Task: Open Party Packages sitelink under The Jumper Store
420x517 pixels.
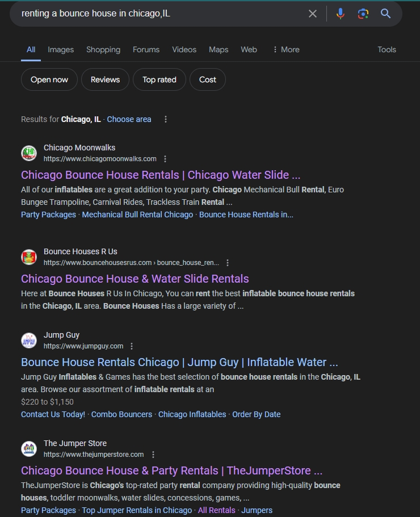Action: click(x=48, y=510)
